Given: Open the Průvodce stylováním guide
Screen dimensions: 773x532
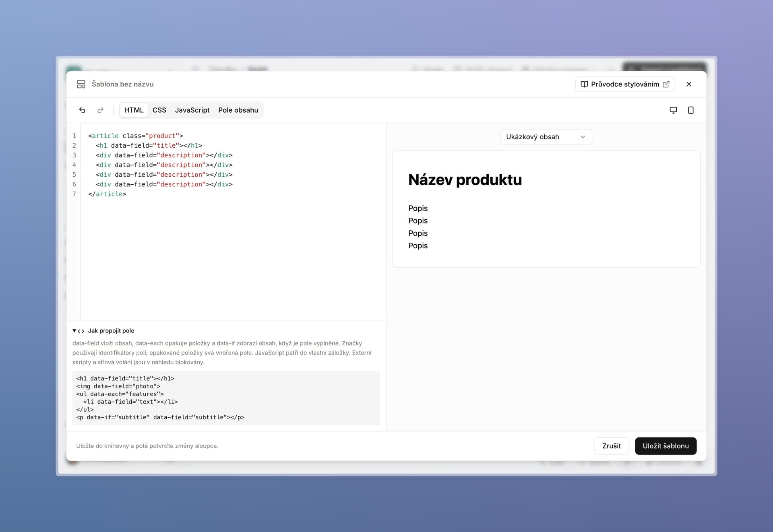Looking at the screenshot, I should pyautogui.click(x=625, y=84).
